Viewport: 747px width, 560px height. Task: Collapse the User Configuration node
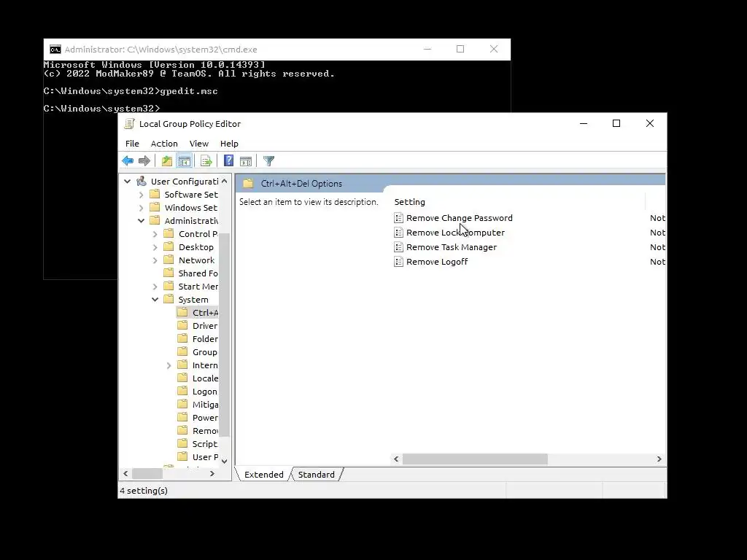tap(127, 182)
